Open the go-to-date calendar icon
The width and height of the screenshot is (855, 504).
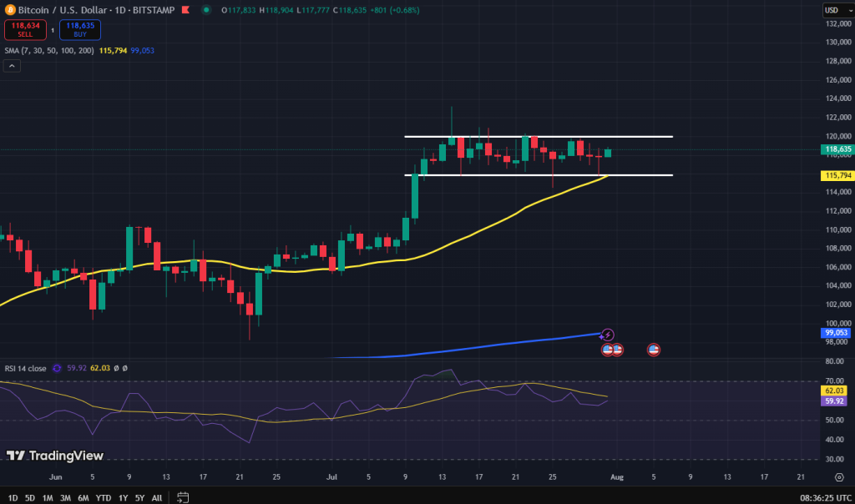[183, 497]
